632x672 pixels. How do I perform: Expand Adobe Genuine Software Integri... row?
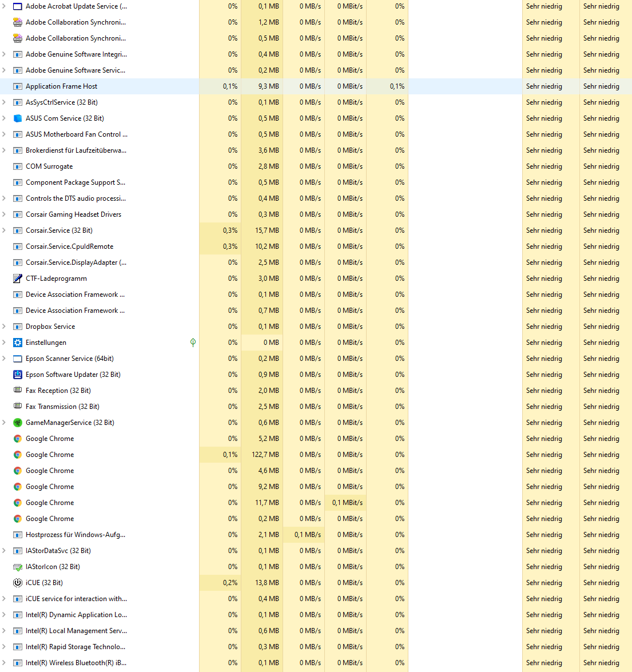[4, 54]
